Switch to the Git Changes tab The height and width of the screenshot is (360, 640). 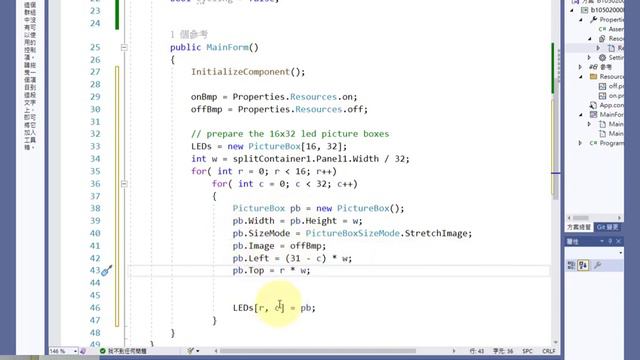coord(608,227)
